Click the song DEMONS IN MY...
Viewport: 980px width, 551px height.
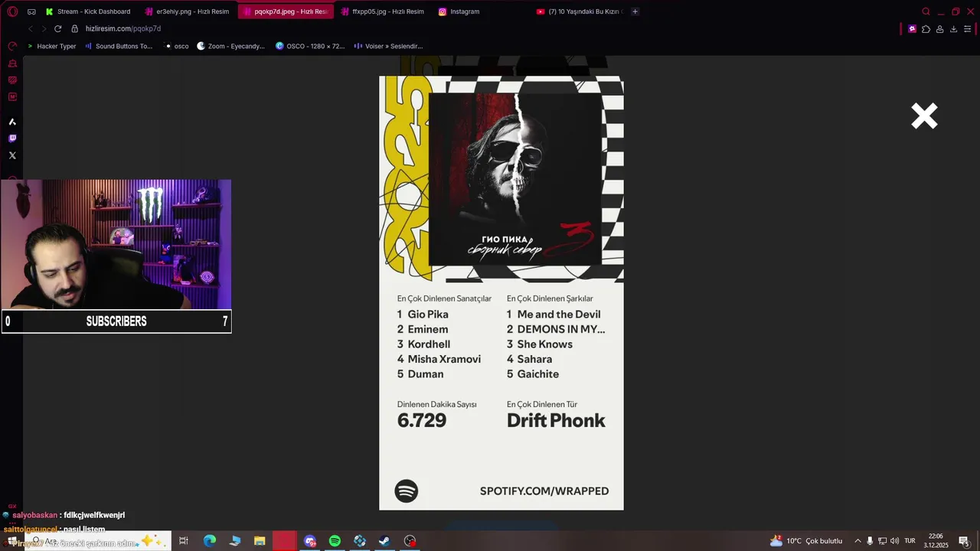pyautogui.click(x=561, y=329)
